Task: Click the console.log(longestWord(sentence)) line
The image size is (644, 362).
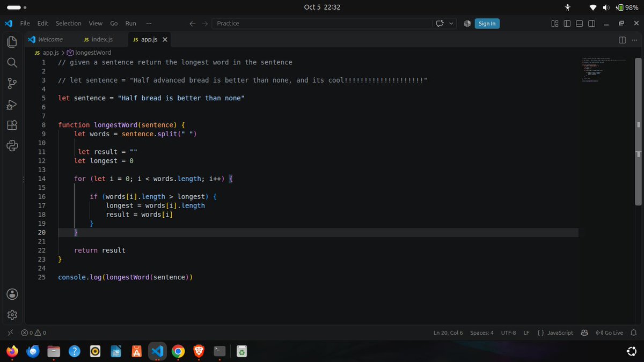Action: (x=125, y=277)
